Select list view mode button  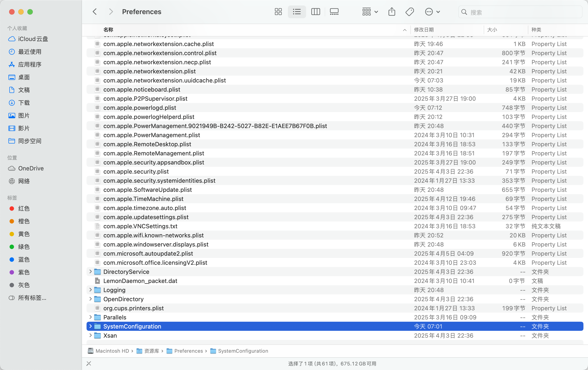(x=297, y=12)
